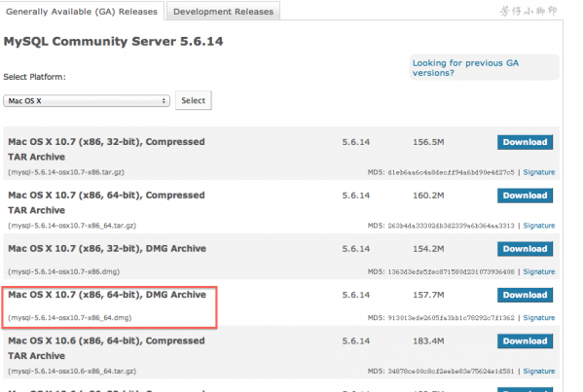Click filename (mysql-5.6.14-osx10.7-x86.dmg)
Viewport: 584px width, 392px height.
click(x=63, y=271)
